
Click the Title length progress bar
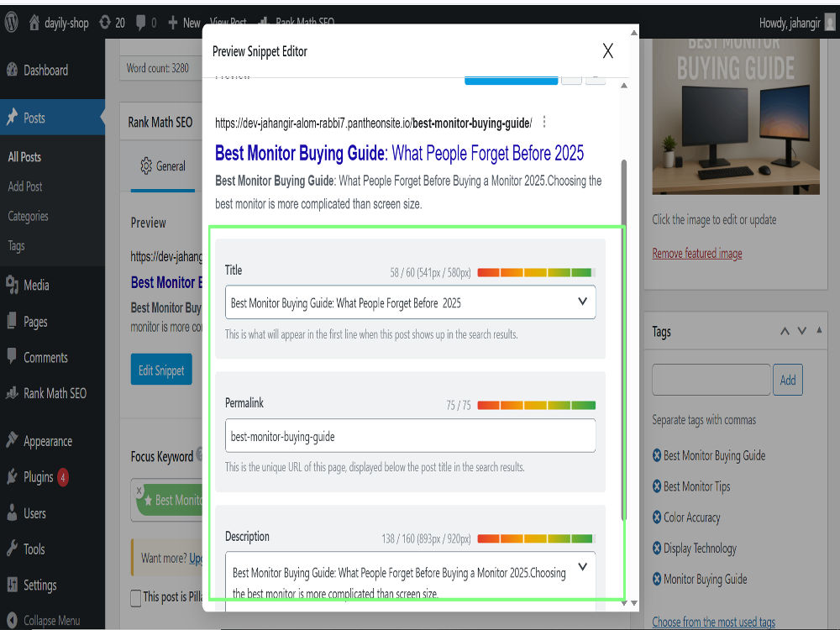536,273
